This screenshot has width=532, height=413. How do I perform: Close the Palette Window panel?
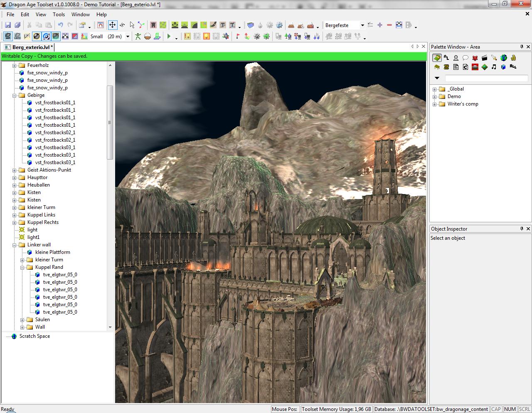528,47
